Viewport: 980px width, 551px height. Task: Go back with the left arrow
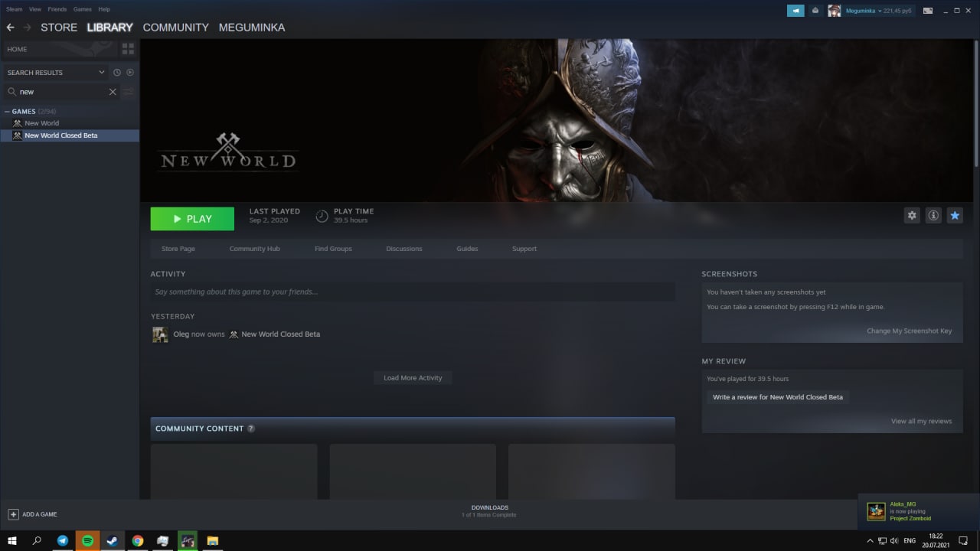point(11,28)
